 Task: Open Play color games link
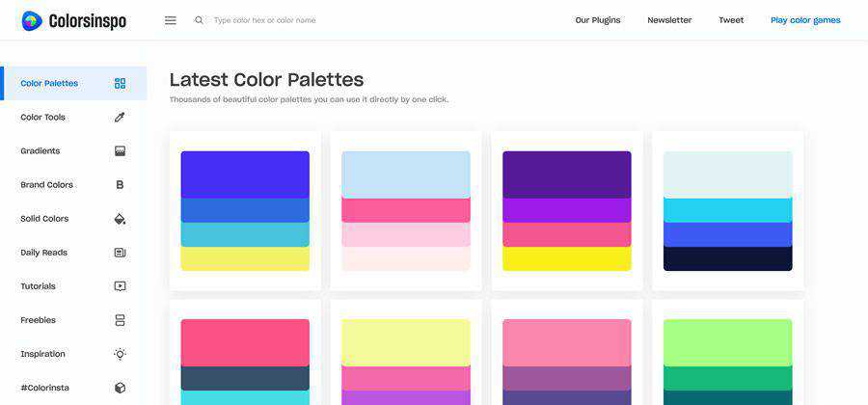pyautogui.click(x=805, y=20)
